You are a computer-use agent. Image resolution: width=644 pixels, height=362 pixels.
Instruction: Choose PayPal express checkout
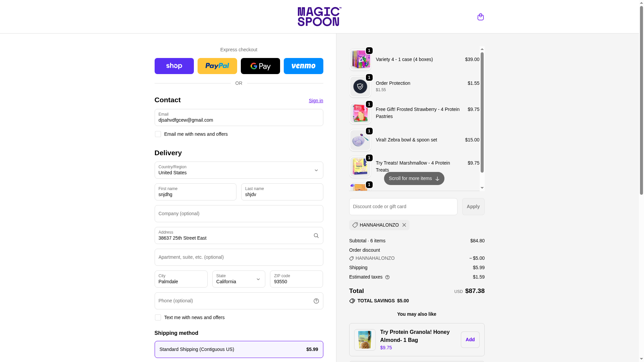[217, 66]
